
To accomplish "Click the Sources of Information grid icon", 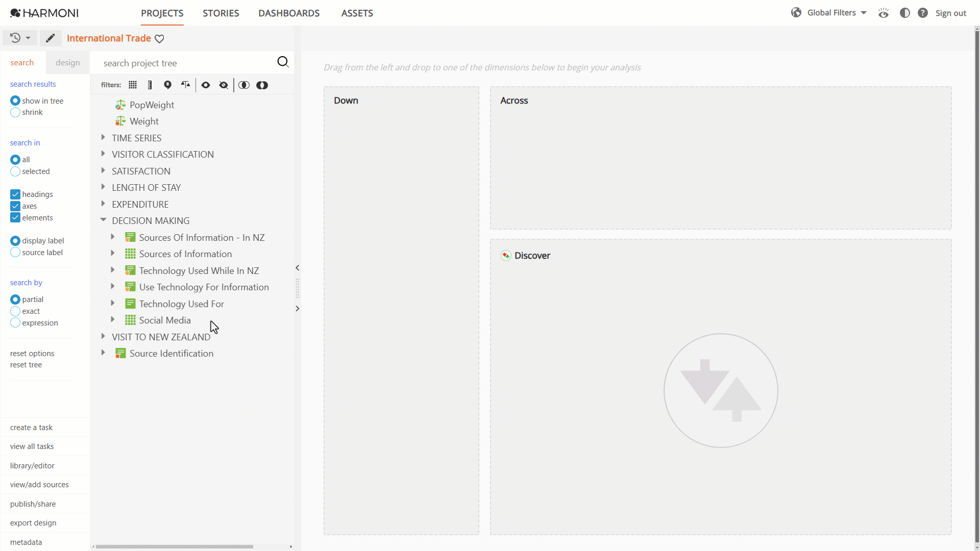I will (130, 254).
